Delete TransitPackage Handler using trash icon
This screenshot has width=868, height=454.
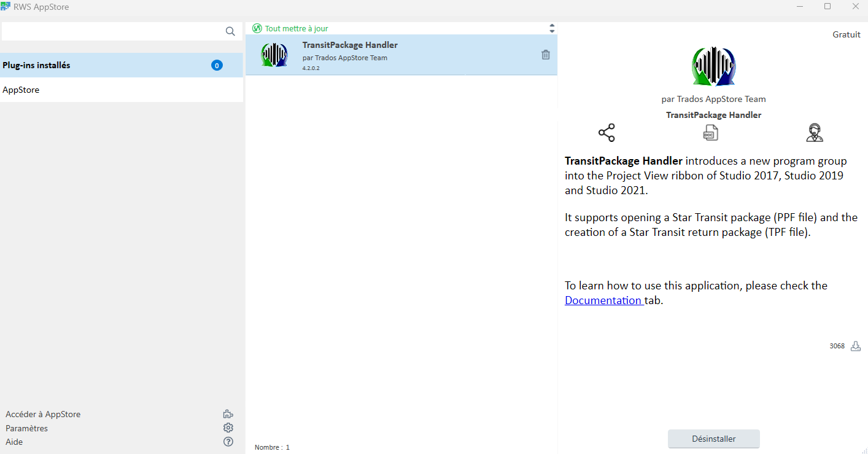coord(545,55)
